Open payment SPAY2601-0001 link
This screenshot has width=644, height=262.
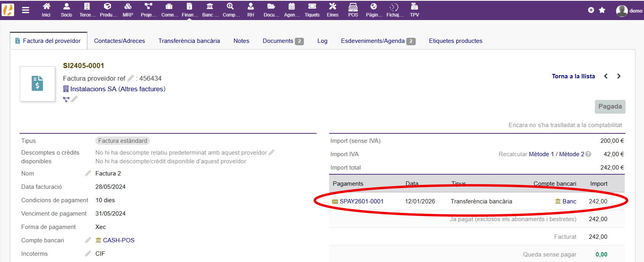coord(361,201)
